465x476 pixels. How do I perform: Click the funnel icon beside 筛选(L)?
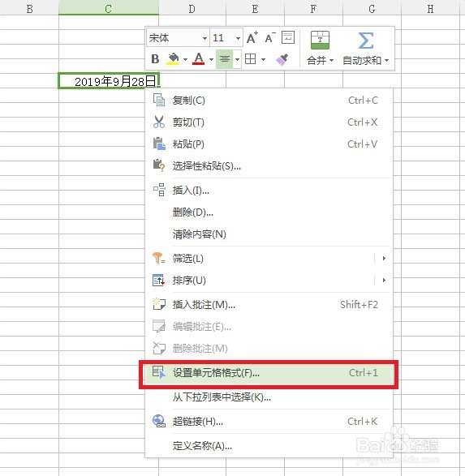[158, 258]
